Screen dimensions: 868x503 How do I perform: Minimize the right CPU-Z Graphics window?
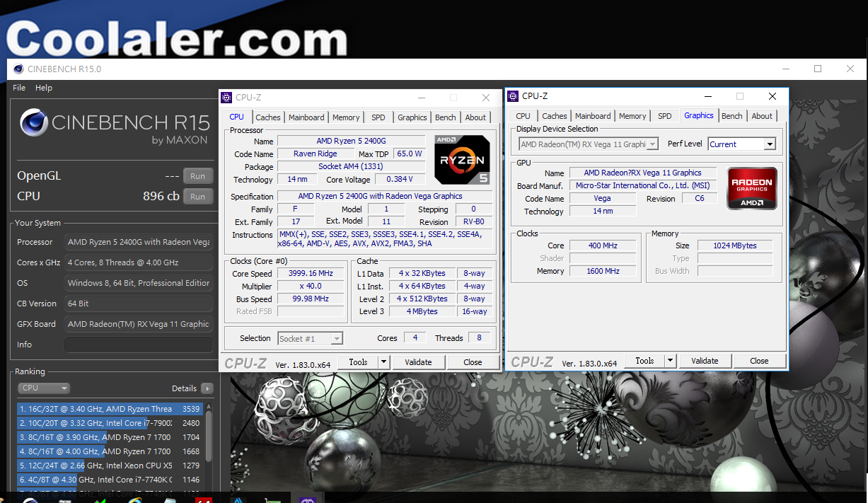point(707,96)
